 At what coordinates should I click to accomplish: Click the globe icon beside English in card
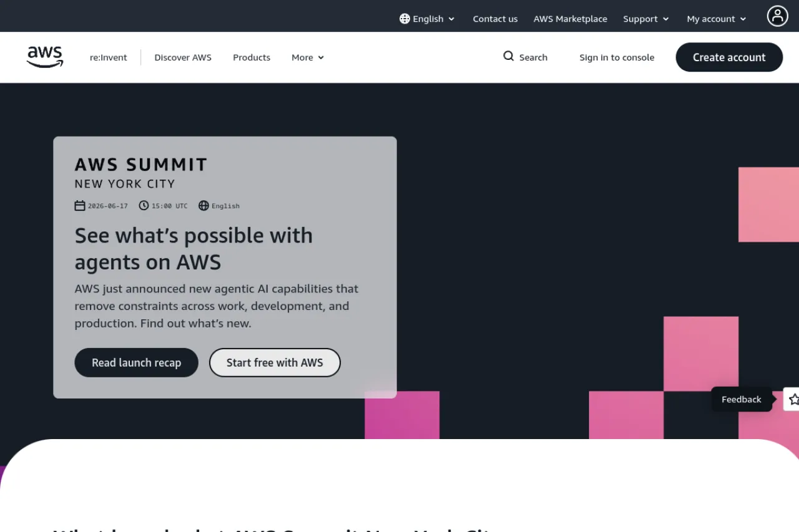[x=203, y=206]
